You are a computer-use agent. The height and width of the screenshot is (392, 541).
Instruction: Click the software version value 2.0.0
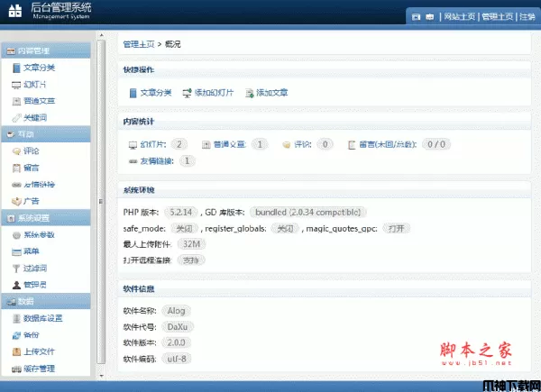point(176,342)
